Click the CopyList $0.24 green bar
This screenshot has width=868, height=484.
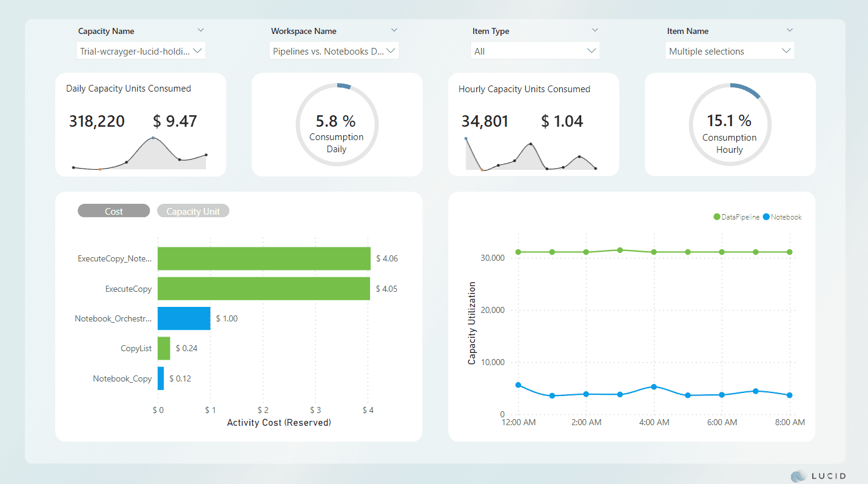click(x=164, y=348)
